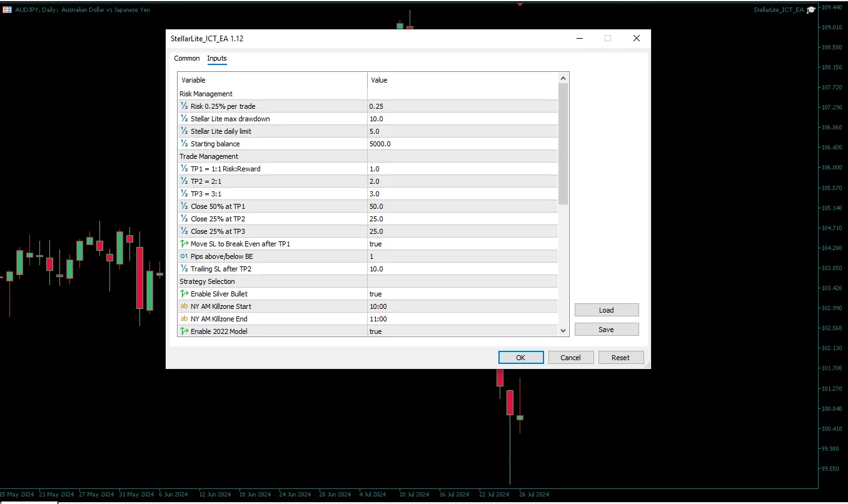848x504 pixels.
Task: Click the icon beside Trailing SL after TP2
Action: point(184,269)
